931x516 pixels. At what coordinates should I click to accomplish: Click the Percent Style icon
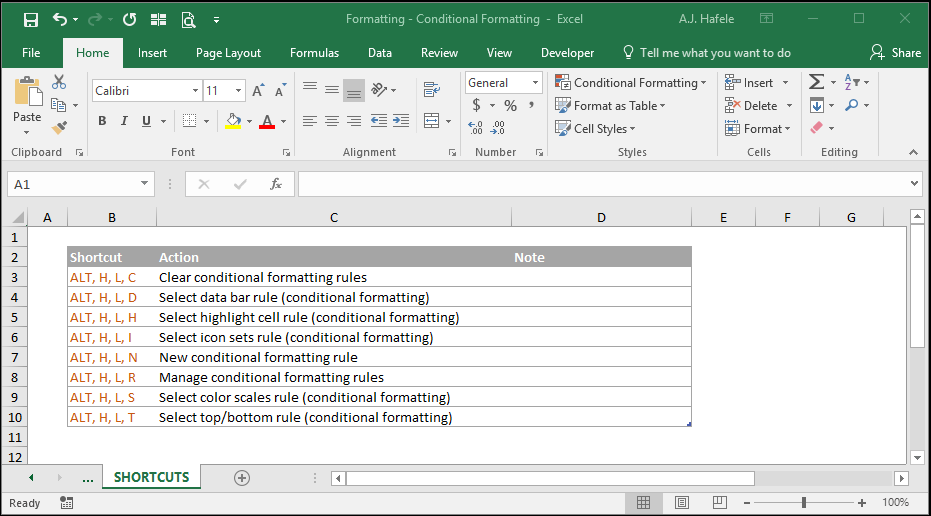tap(510, 106)
